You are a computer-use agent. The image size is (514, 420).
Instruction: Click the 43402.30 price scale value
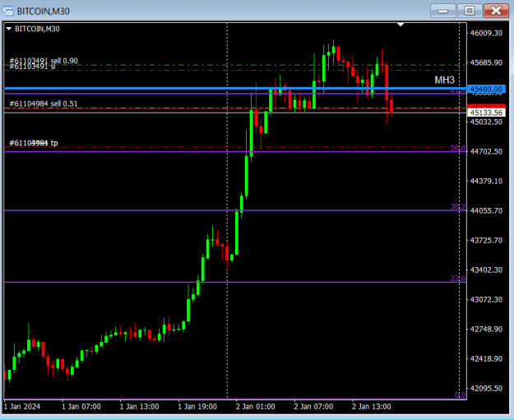tap(486, 270)
